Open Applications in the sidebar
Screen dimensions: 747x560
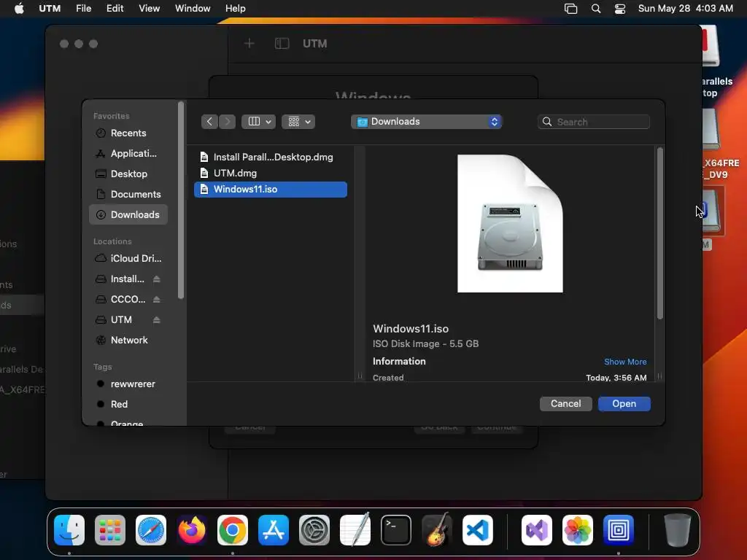pyautogui.click(x=128, y=153)
